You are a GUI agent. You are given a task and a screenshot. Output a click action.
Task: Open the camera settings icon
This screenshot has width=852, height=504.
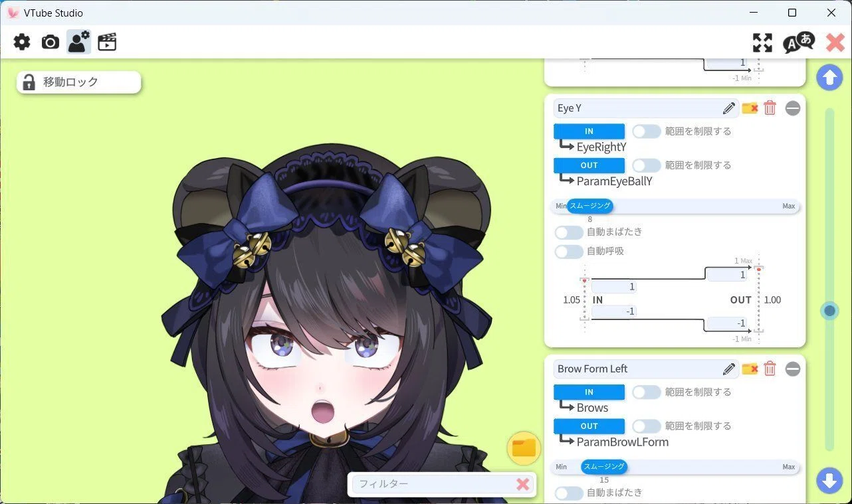pos(51,42)
